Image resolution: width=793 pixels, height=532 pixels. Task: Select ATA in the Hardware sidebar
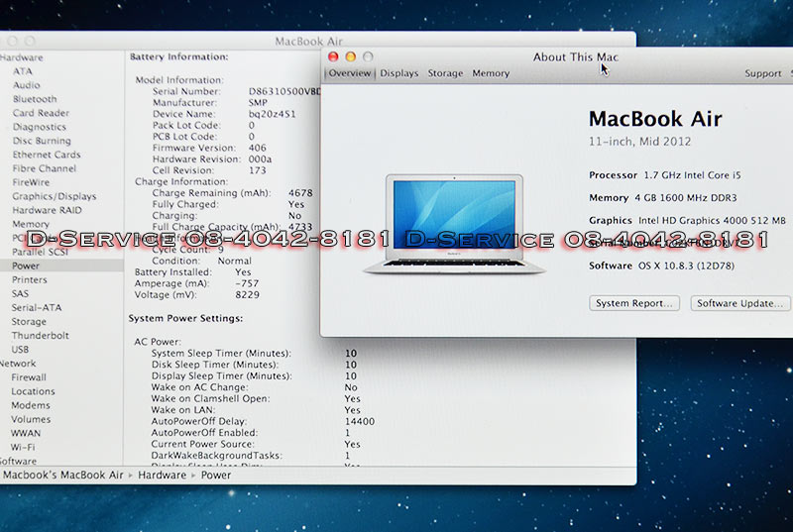point(23,71)
